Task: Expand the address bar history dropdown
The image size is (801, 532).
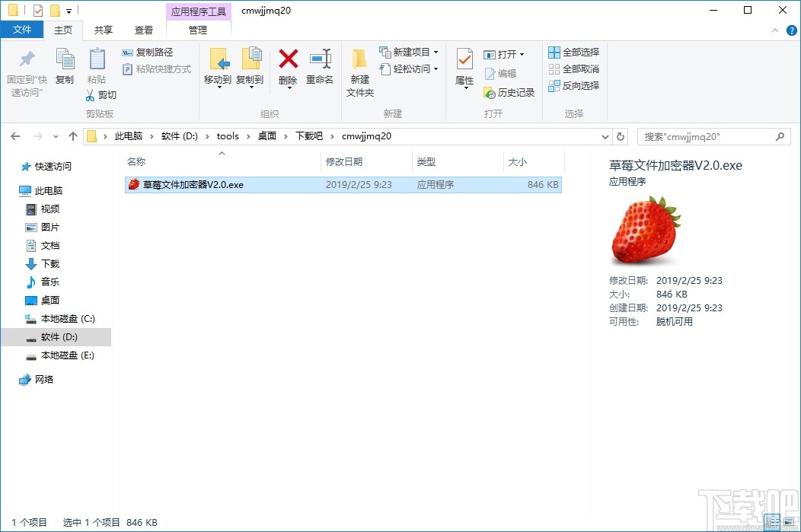Action: point(604,135)
